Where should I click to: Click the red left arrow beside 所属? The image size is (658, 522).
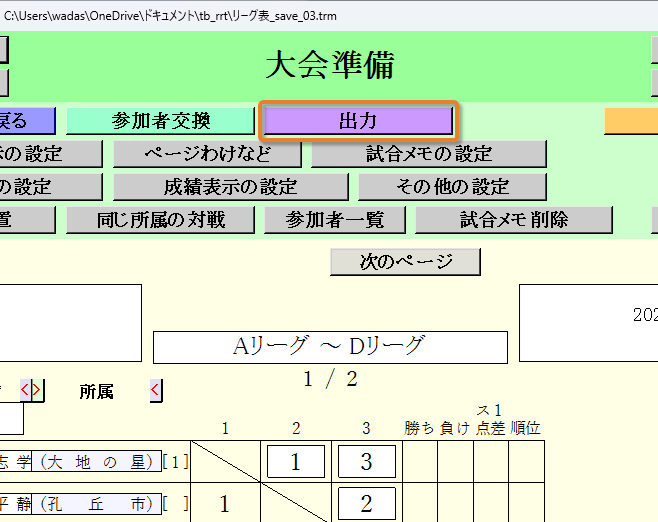click(156, 390)
